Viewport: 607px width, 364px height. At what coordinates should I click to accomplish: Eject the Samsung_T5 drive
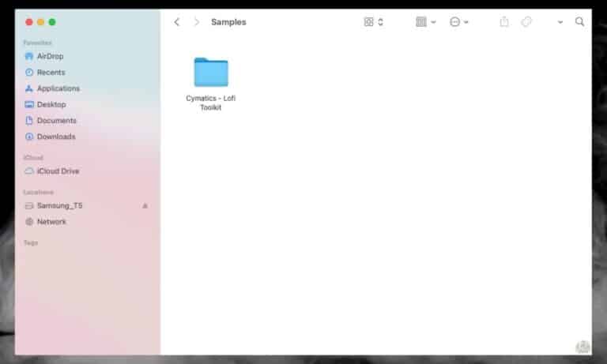pyautogui.click(x=145, y=206)
